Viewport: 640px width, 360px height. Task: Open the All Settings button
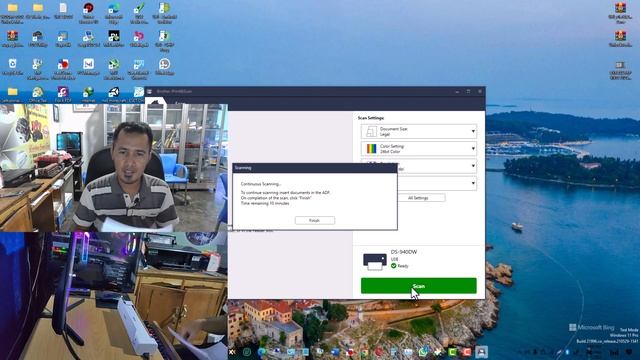[x=418, y=198]
